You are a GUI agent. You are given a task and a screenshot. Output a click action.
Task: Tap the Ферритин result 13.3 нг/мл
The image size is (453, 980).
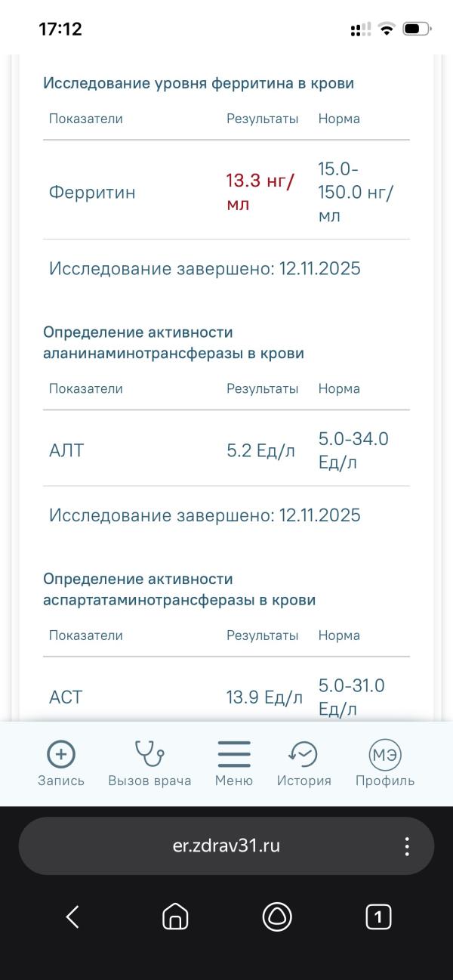click(x=260, y=192)
